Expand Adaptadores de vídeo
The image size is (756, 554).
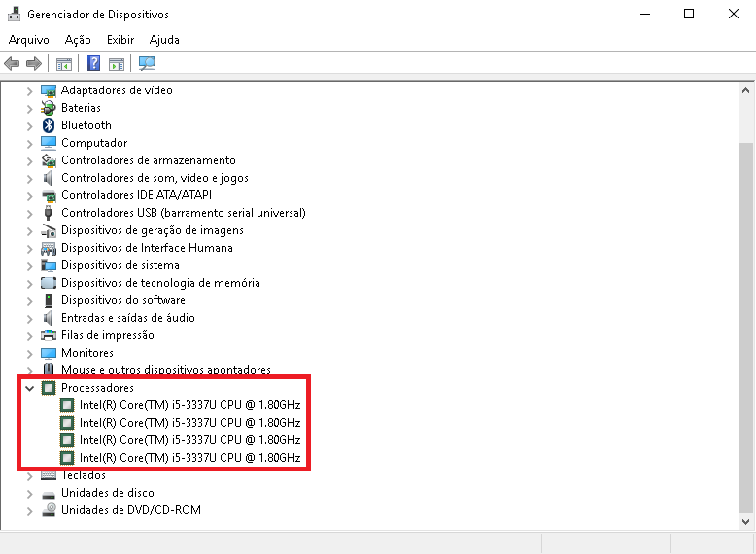(29, 91)
